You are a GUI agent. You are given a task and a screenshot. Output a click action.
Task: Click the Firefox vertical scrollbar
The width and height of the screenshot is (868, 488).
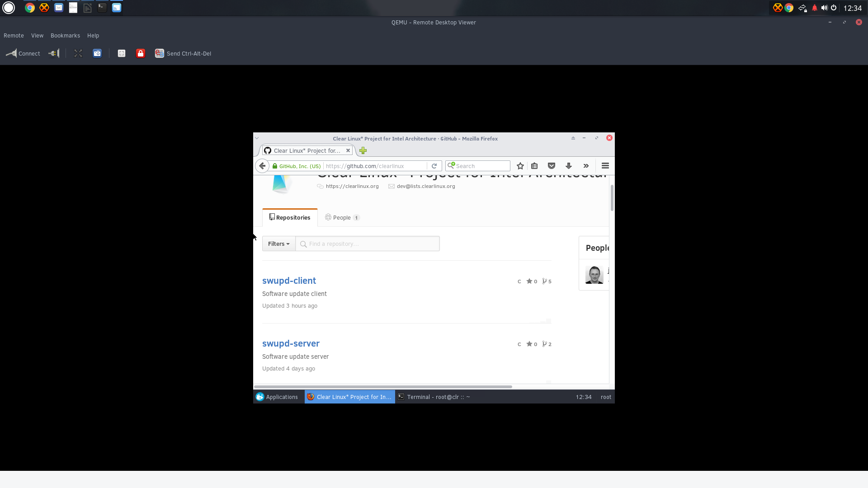pos(612,198)
